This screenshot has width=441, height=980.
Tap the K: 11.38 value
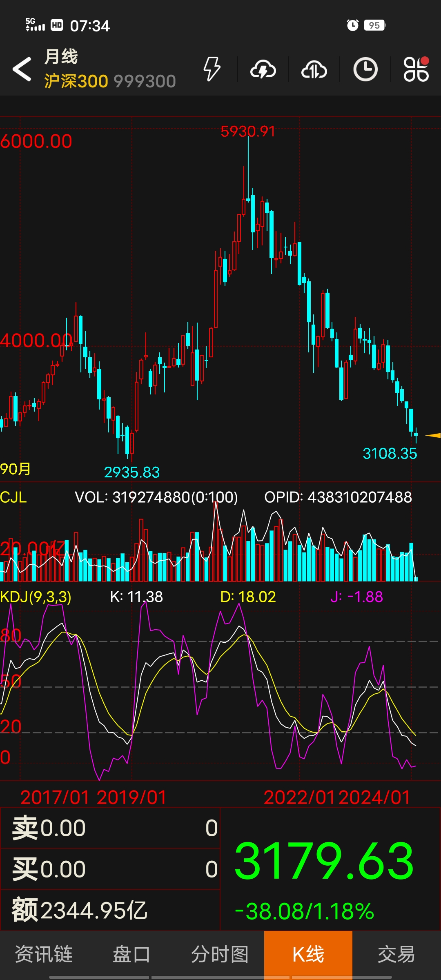(x=136, y=597)
